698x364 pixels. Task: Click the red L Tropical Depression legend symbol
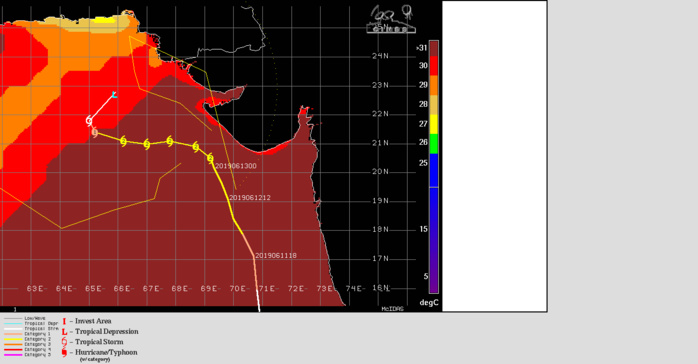coord(65,332)
